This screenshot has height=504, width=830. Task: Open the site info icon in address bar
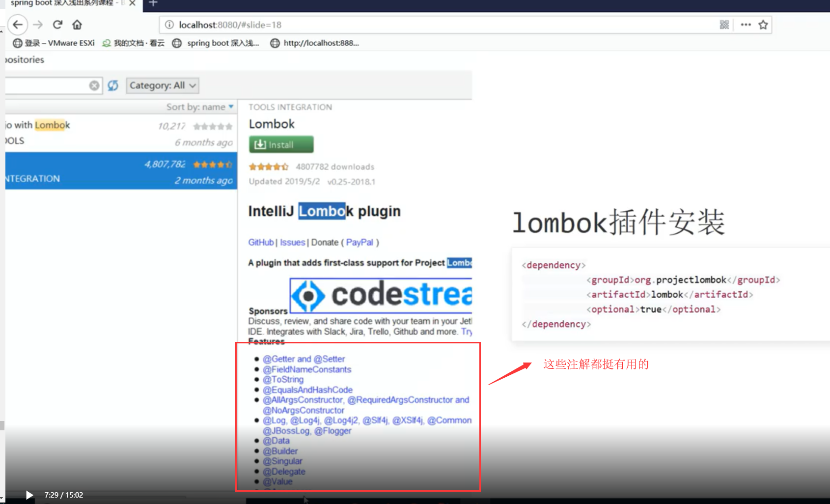pos(169,25)
